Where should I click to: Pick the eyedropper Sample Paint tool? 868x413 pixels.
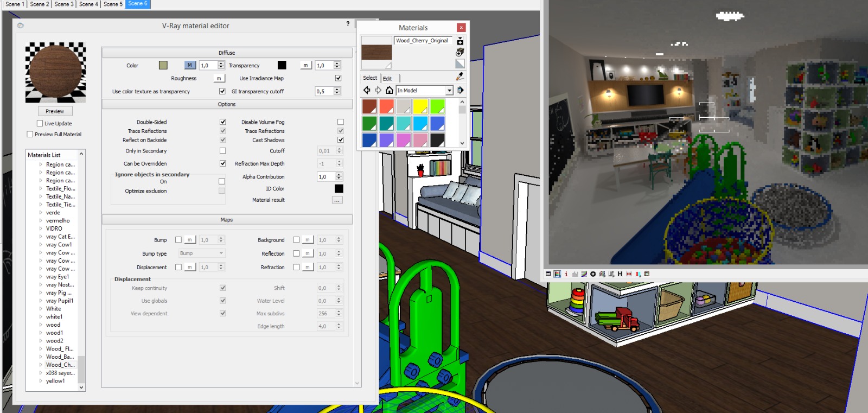click(460, 77)
